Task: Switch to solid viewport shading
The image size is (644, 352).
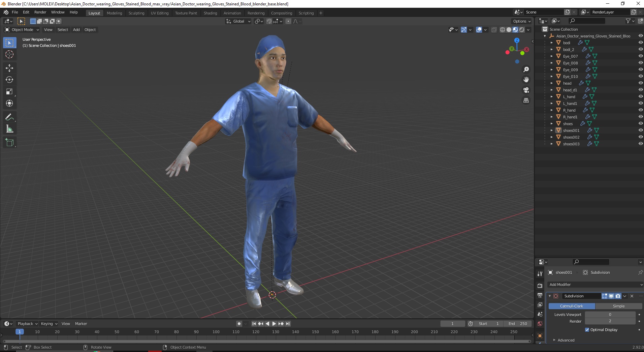Action: 509,30
